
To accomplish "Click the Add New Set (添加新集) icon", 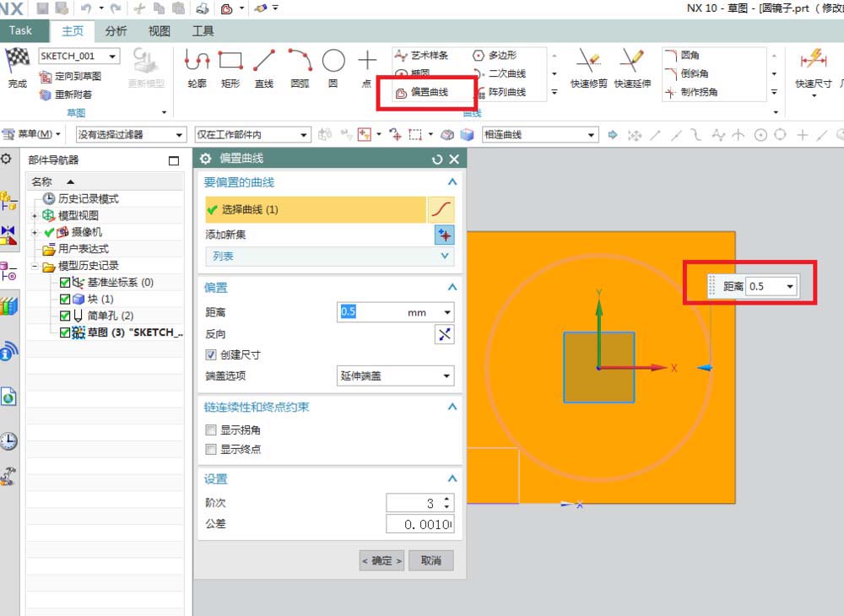I will [x=444, y=235].
